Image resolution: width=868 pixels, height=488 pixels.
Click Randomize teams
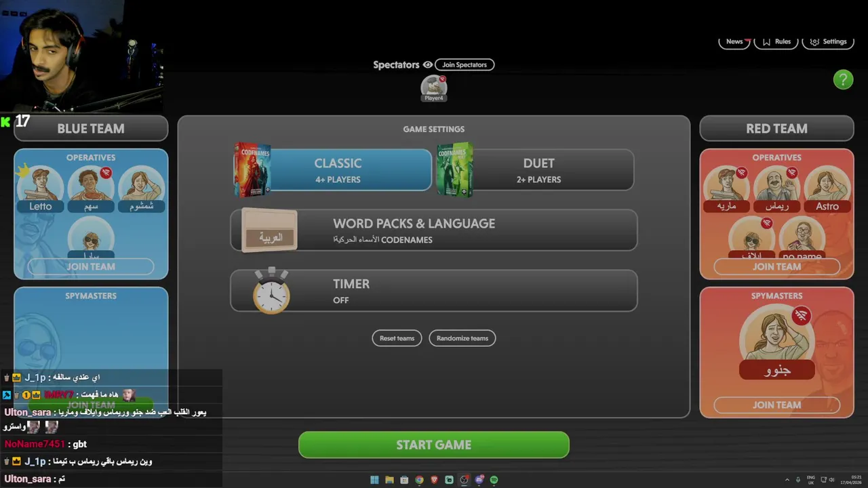462,338
